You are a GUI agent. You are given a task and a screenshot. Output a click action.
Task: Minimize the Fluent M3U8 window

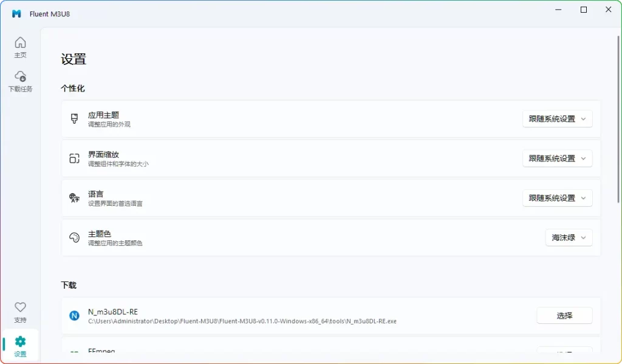559,10
